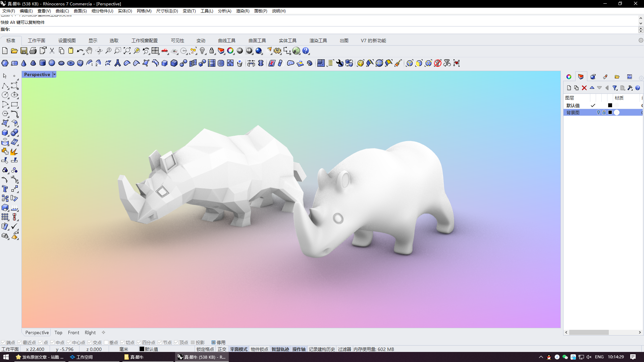Click the red X delete layer icon
644x362 pixels.
(x=584, y=88)
